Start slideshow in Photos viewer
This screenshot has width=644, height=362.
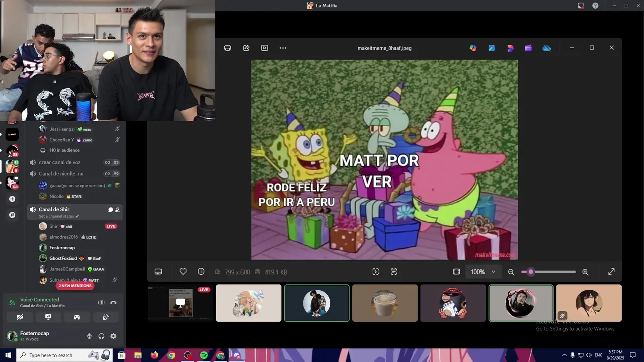pyautogui.click(x=265, y=48)
